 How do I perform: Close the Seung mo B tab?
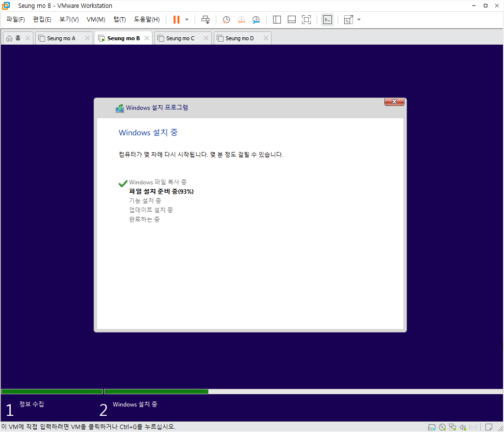(147, 38)
